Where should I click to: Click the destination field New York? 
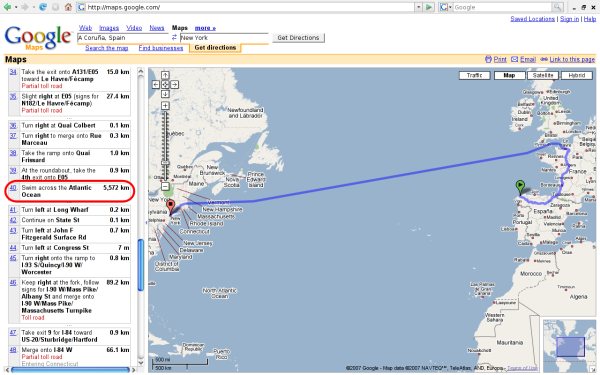tap(224, 38)
